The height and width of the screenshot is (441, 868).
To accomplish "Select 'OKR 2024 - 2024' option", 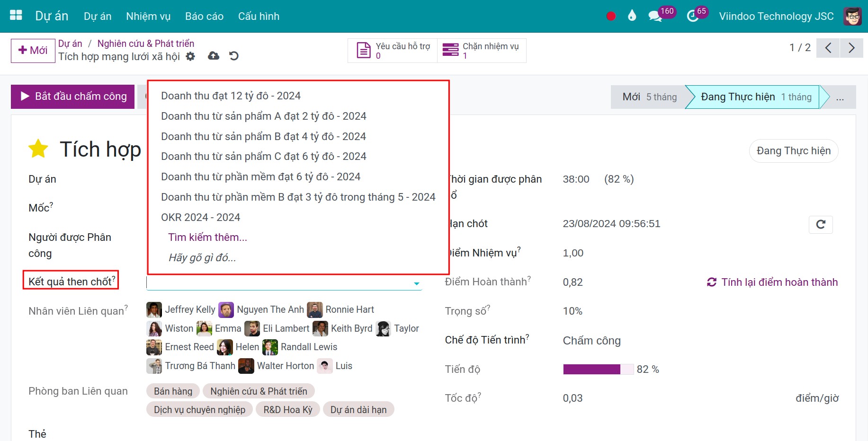I will tap(298, 217).
